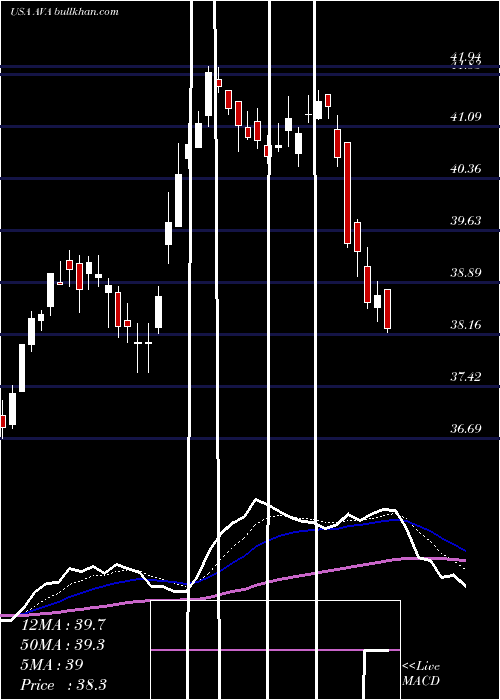Image resolution: width=500 pixels, height=700 pixels.
Task: Click the 40.36 price level label
Action: coord(466,169)
